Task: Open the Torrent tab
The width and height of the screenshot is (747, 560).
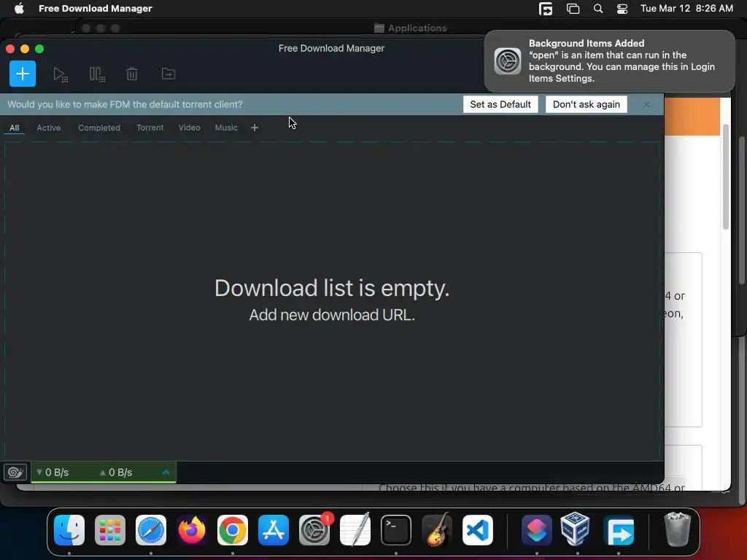Action: 150,128
